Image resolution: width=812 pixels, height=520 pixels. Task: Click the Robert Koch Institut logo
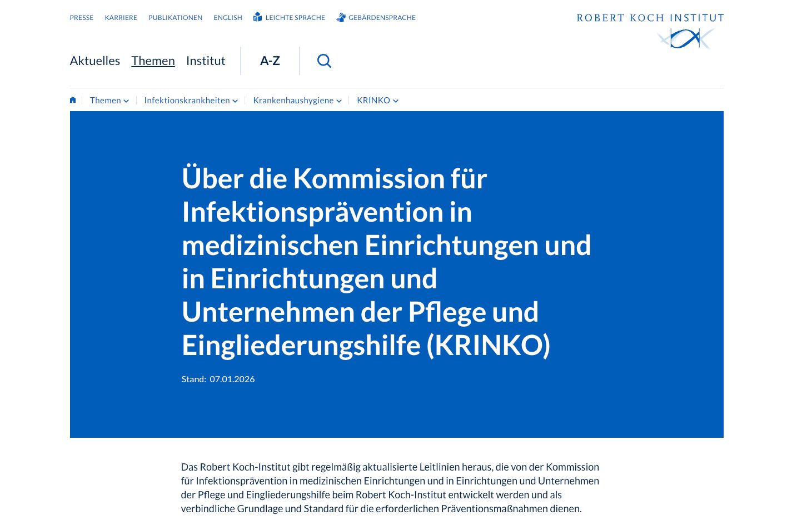coord(650,31)
